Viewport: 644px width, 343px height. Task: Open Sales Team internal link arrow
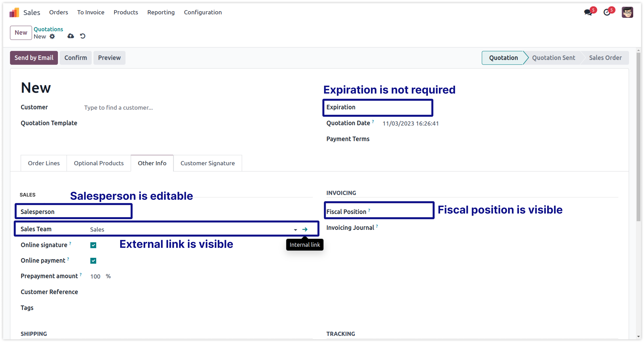pyautogui.click(x=305, y=229)
